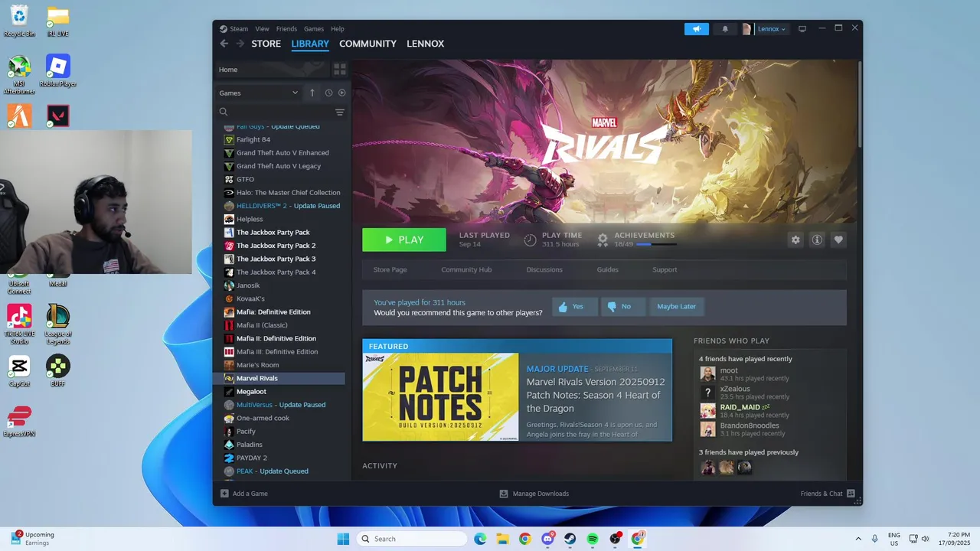Open Spotify from the taskbar
The width and height of the screenshot is (980, 551).
pos(593,539)
